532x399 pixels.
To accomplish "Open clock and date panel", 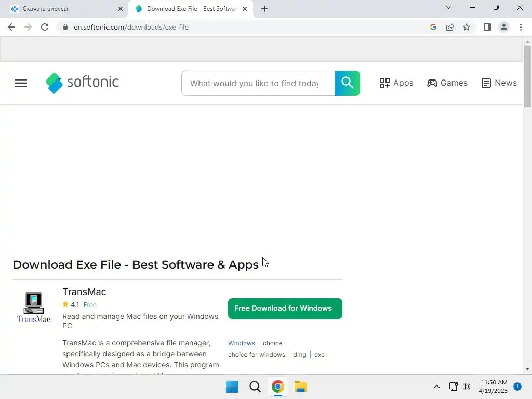I will 494,387.
